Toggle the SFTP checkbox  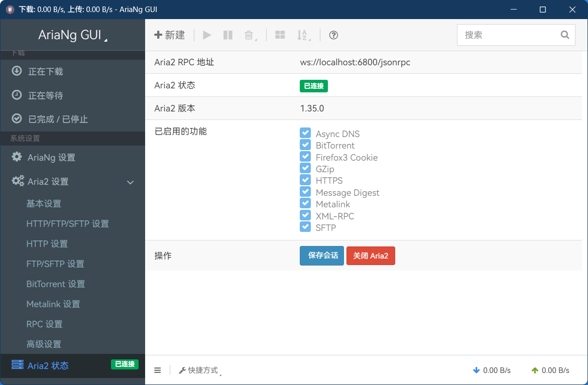(x=305, y=226)
